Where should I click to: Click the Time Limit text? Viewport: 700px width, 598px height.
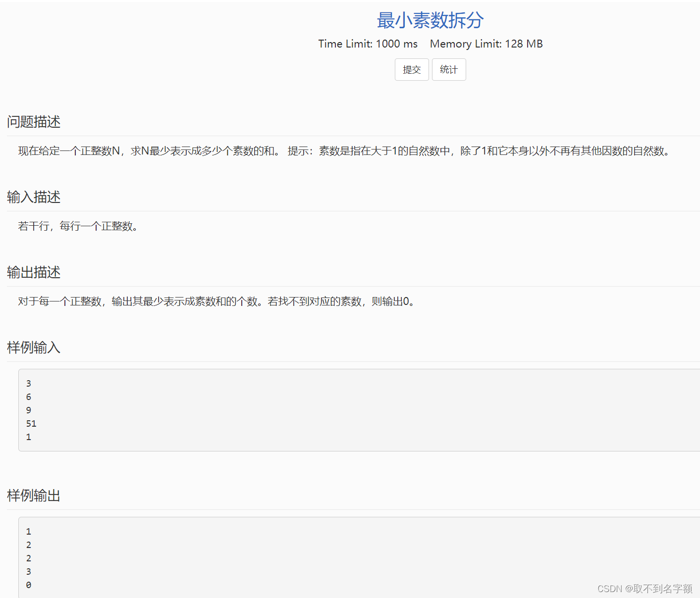tap(367, 44)
